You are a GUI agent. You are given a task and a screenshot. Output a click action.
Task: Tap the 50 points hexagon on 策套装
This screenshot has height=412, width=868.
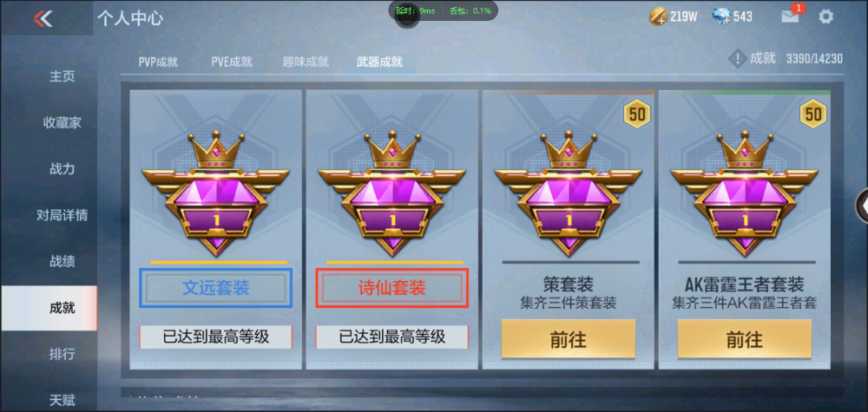636,114
